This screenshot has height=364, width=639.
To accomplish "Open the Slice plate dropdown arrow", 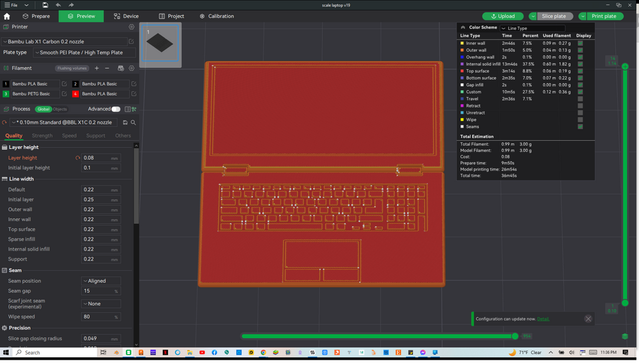I will [x=533, y=16].
